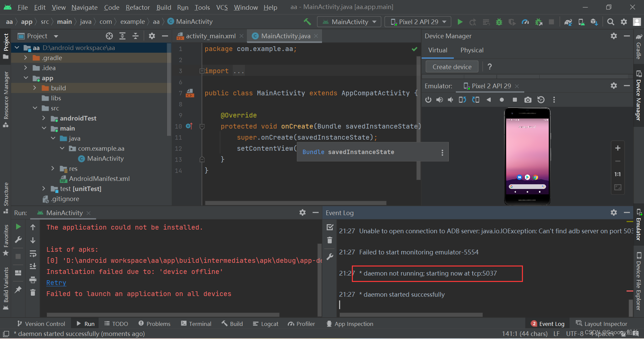Click the Make Project hammer icon
The height and width of the screenshot is (339, 644).
pos(307,22)
